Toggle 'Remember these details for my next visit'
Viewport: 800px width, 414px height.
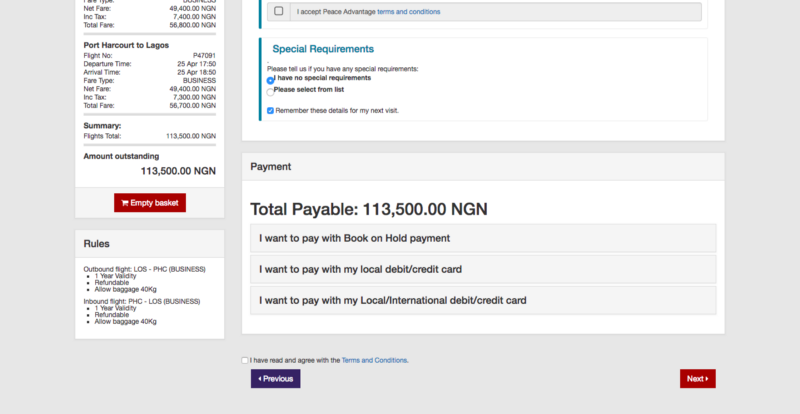click(270, 110)
